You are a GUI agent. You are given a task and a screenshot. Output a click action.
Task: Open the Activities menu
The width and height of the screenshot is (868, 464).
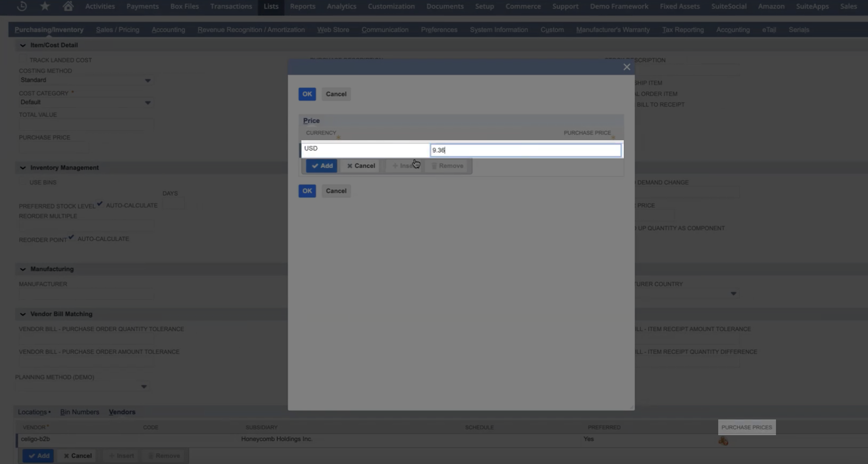100,6
